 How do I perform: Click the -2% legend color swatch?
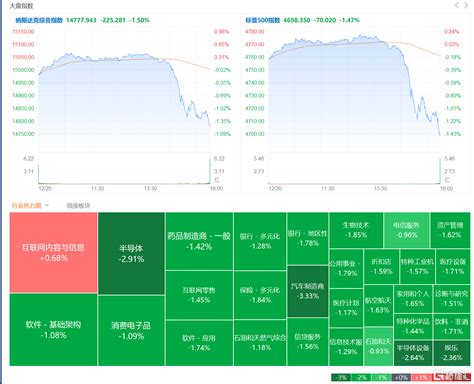(x=361, y=377)
